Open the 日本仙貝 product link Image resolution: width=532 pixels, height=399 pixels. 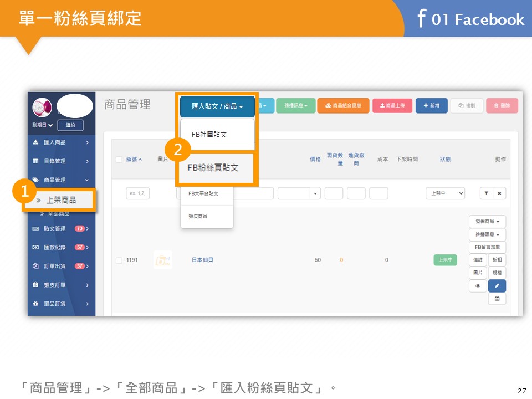[x=202, y=260]
